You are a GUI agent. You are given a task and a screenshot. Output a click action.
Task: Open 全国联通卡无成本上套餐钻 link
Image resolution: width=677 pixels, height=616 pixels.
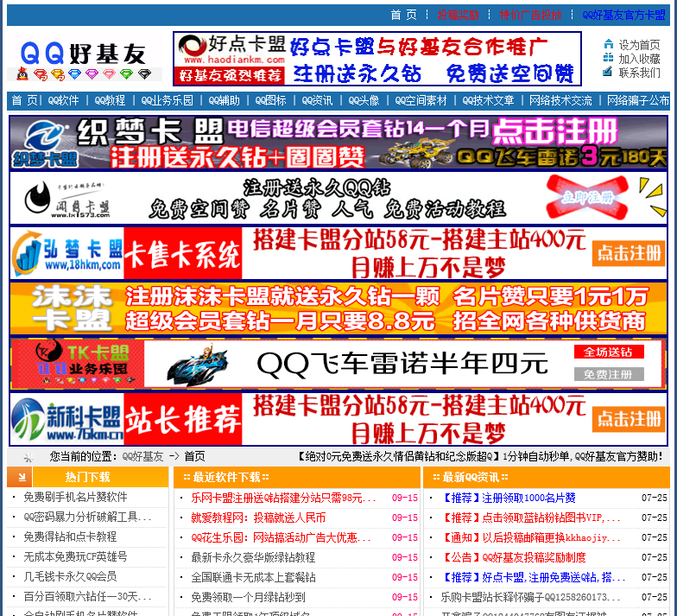(253, 577)
